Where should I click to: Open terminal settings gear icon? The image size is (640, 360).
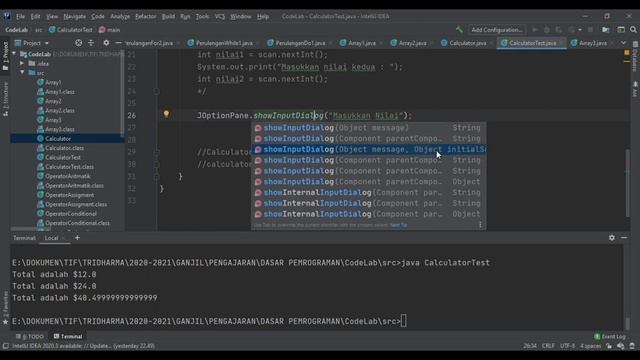tap(611, 238)
